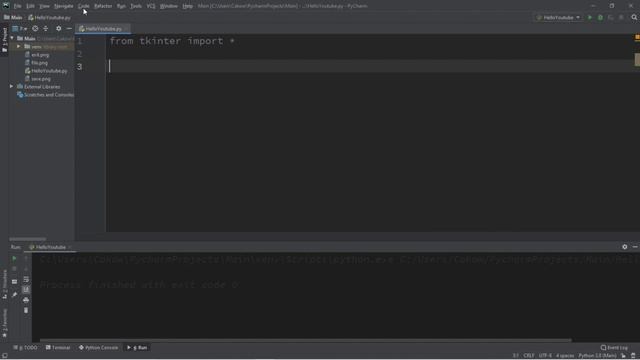The image size is (640, 360).
Task: Open the File menu
Action: [18, 6]
